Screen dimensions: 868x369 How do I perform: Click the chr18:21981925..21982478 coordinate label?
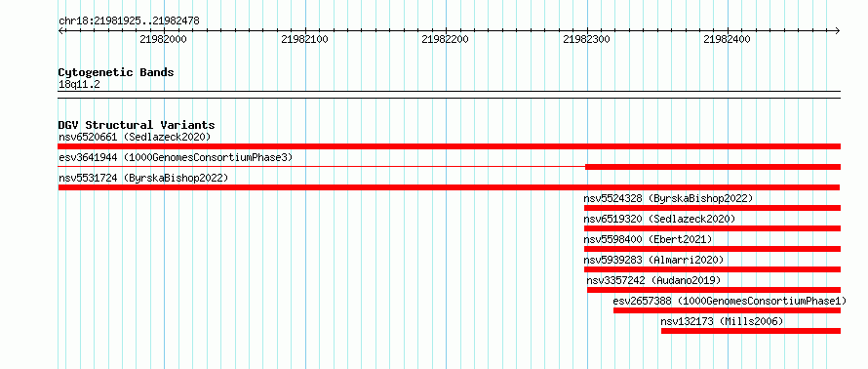point(129,21)
